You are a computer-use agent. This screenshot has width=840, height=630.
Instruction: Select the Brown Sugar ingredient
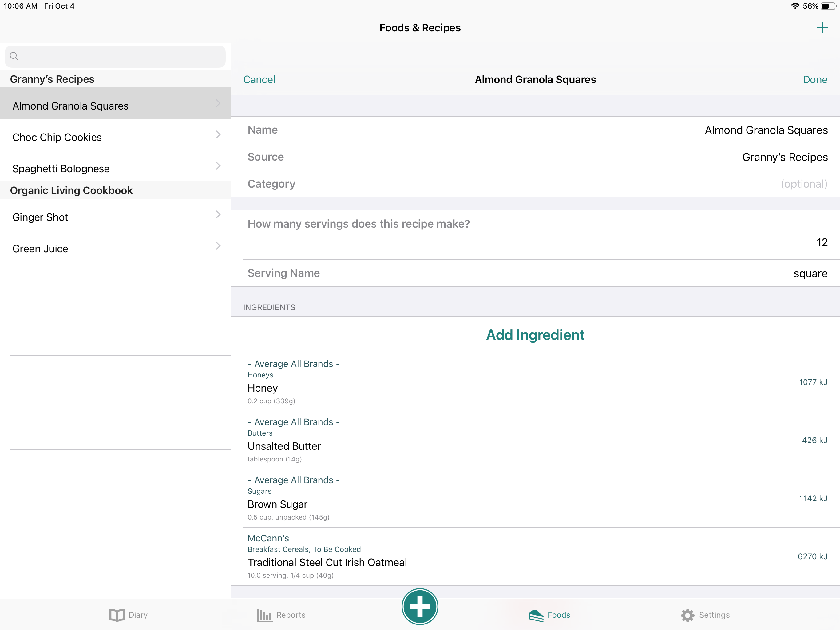pyautogui.click(x=535, y=498)
